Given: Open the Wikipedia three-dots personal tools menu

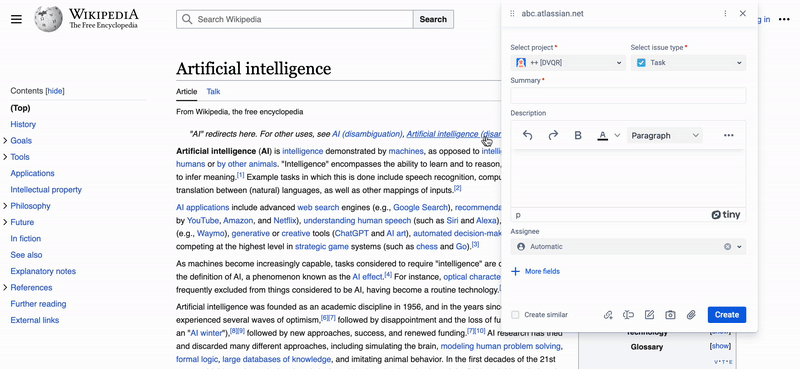Looking at the screenshot, I should [x=784, y=19].
